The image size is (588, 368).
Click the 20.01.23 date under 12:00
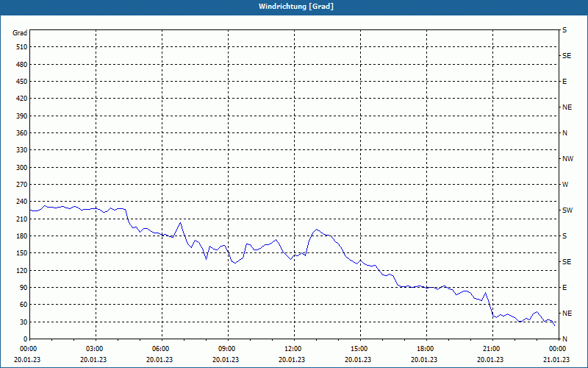[x=292, y=360]
